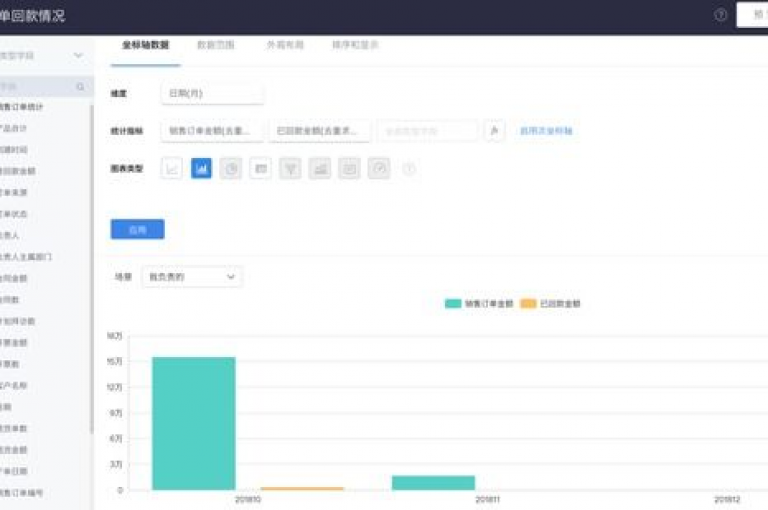Switch to the 数据范围 tab

216,45
